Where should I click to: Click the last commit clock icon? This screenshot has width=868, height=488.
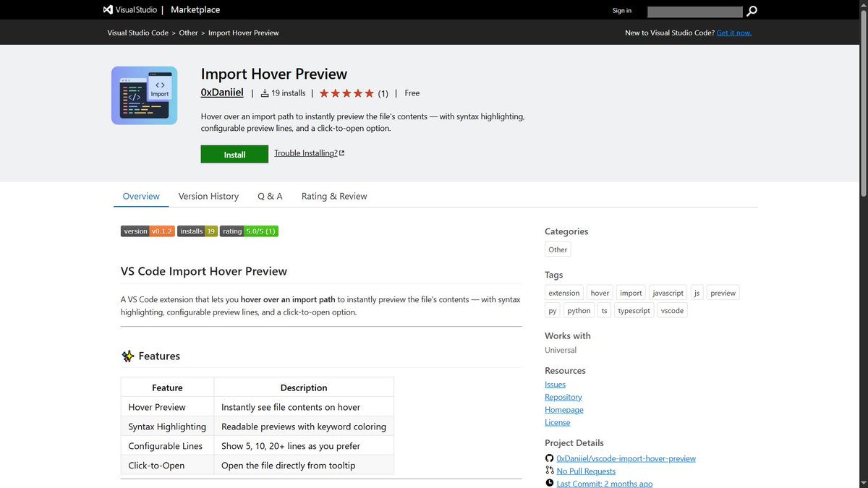point(549,484)
